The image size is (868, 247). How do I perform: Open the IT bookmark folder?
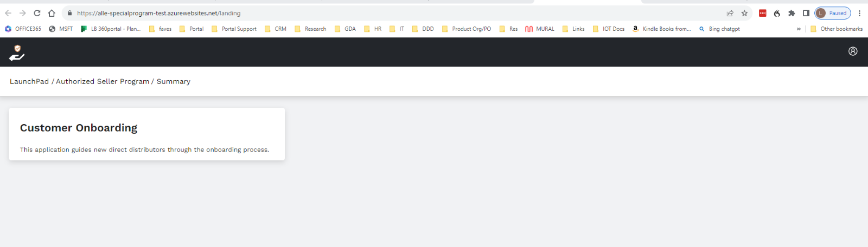click(x=397, y=29)
